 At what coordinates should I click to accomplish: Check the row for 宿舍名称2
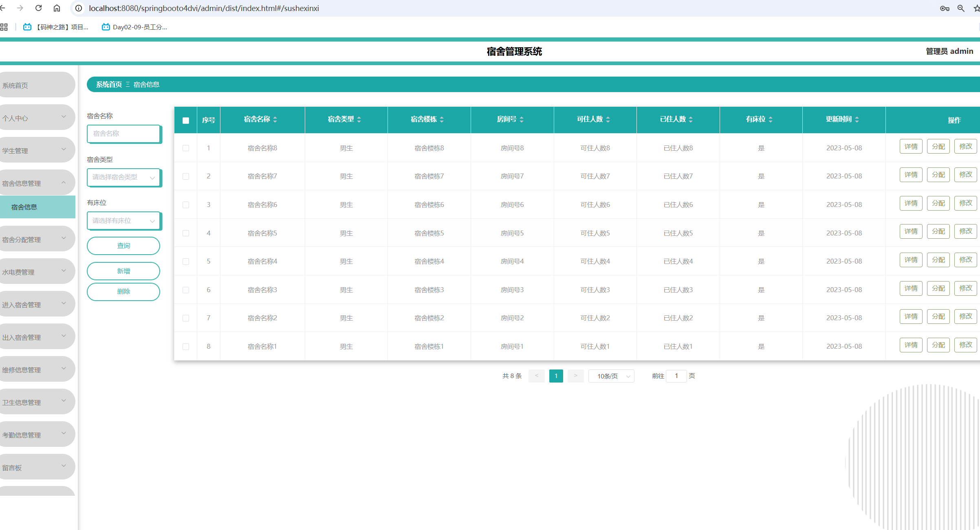tap(186, 318)
